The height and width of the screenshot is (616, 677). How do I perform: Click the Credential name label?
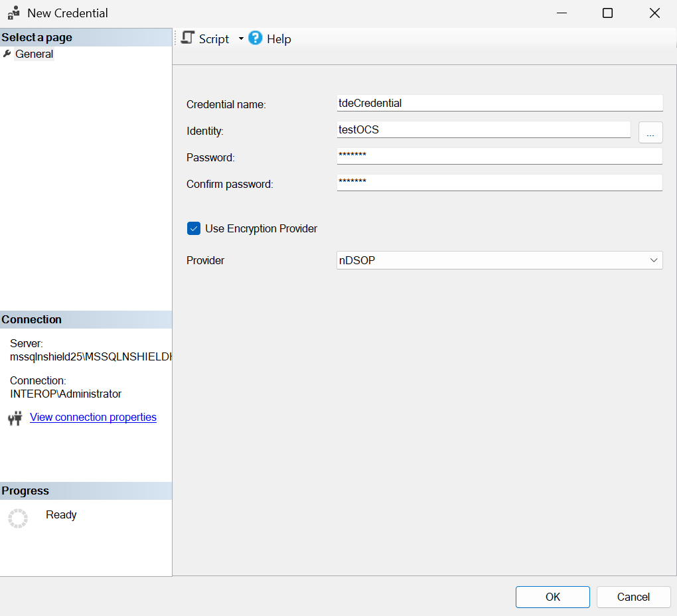coord(226,104)
